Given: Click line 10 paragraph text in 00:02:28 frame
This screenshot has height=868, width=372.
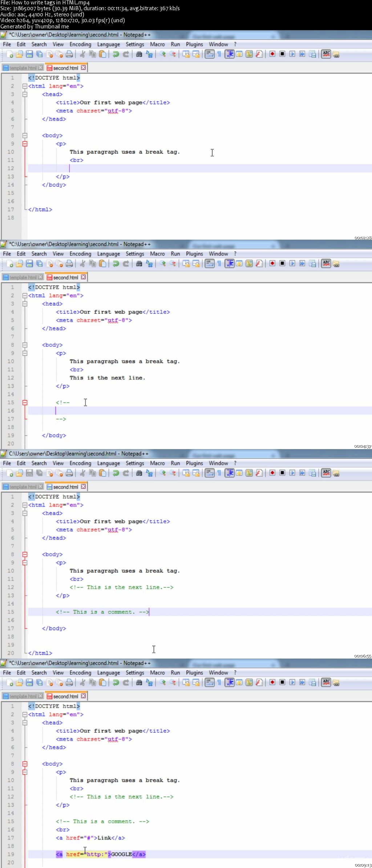Looking at the screenshot, I should pos(125,152).
